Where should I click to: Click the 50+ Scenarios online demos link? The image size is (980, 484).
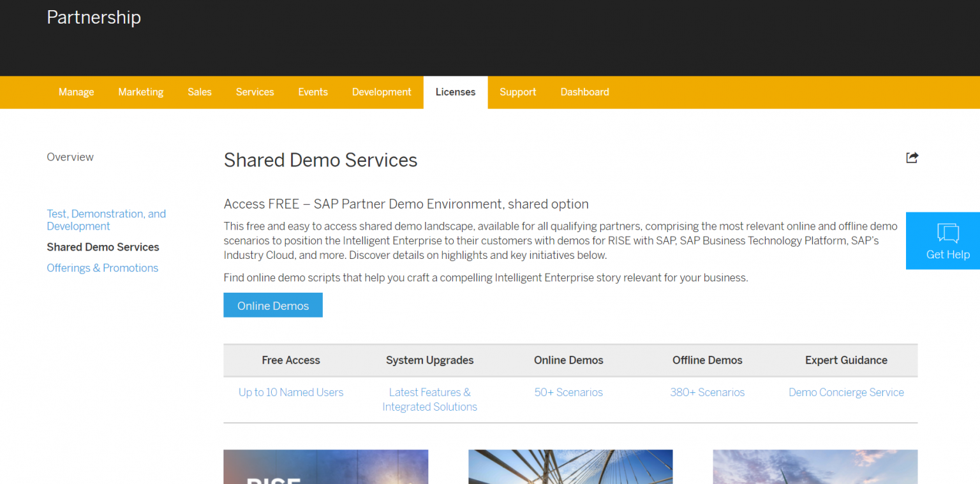(568, 392)
